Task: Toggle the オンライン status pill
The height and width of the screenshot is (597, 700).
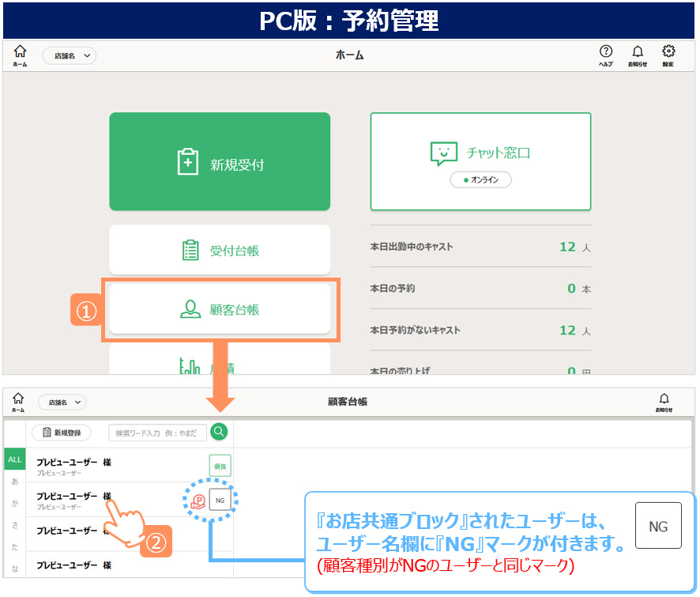Action: (x=480, y=180)
